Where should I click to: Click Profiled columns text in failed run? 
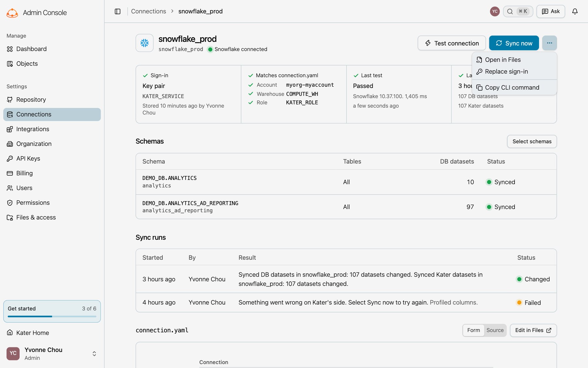point(453,303)
